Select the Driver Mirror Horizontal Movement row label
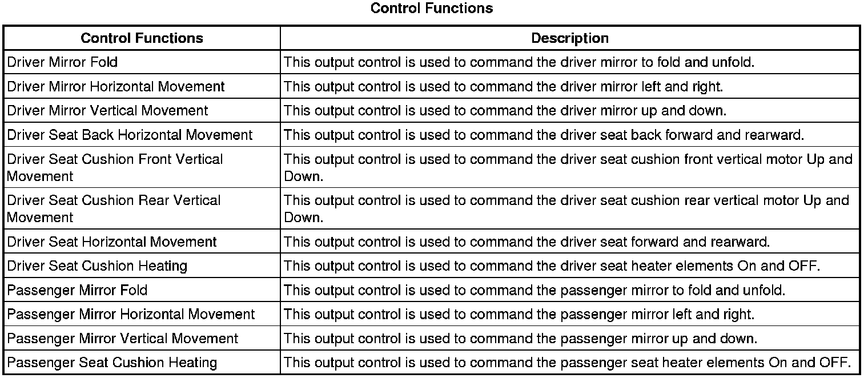The image size is (868, 378). click(x=116, y=86)
